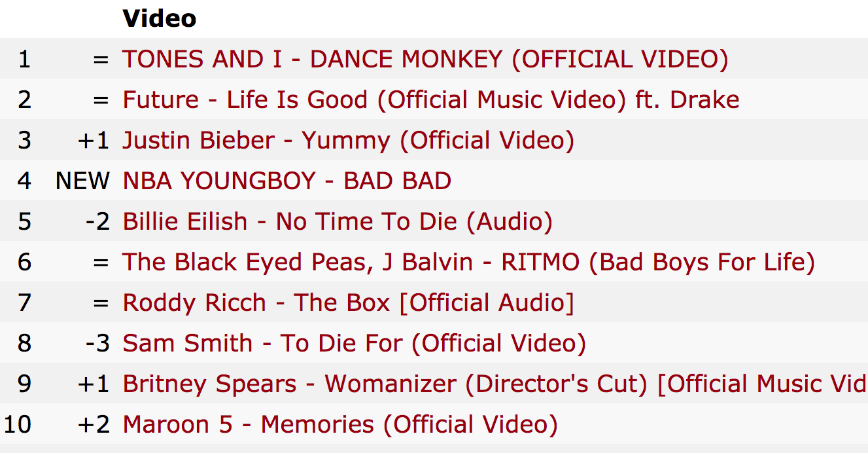
Task: Click the equals sign in Roddy Ricch row
Action: [101, 303]
